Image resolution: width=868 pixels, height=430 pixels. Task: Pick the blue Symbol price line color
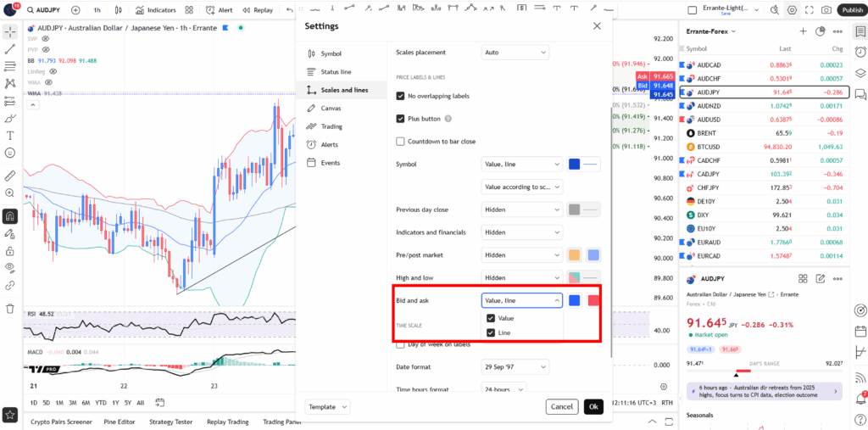pyautogui.click(x=575, y=164)
